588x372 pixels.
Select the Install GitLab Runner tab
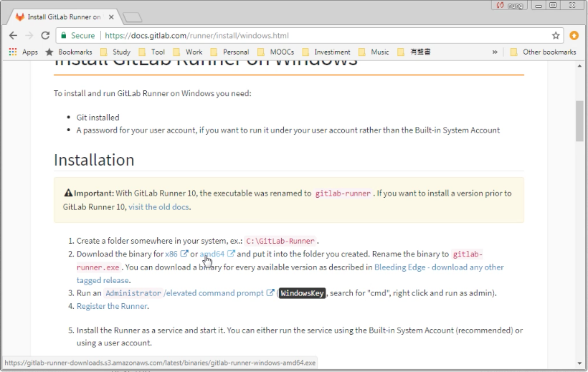tap(64, 17)
